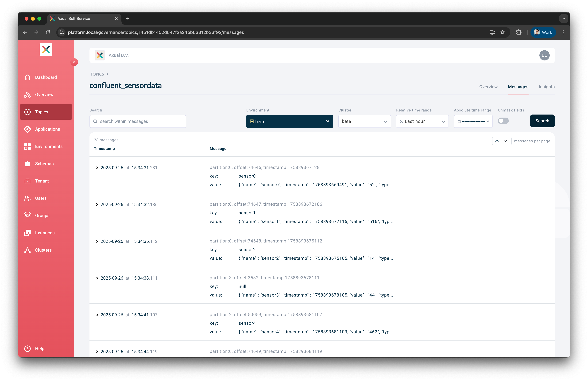Click the Clusters icon in sidebar

click(x=27, y=250)
